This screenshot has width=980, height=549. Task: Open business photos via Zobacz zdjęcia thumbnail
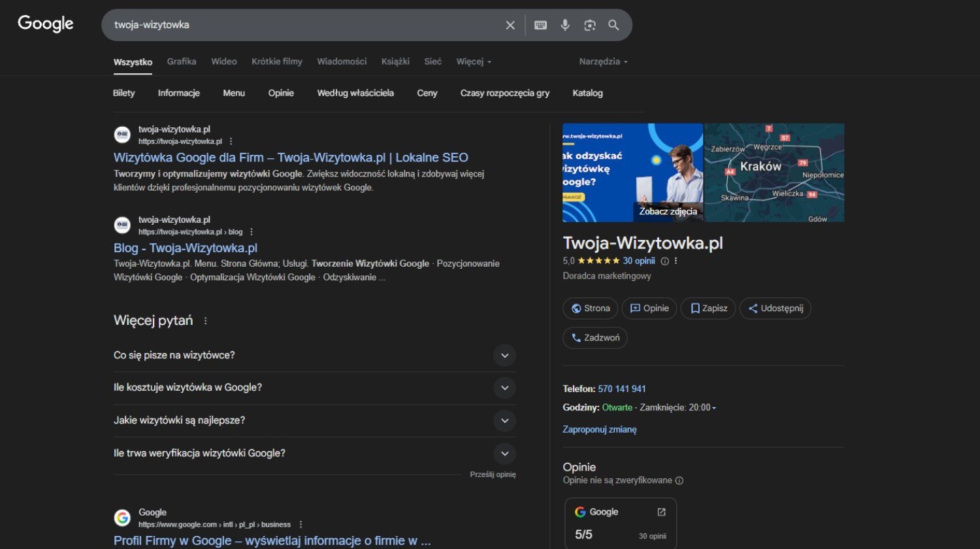click(632, 173)
